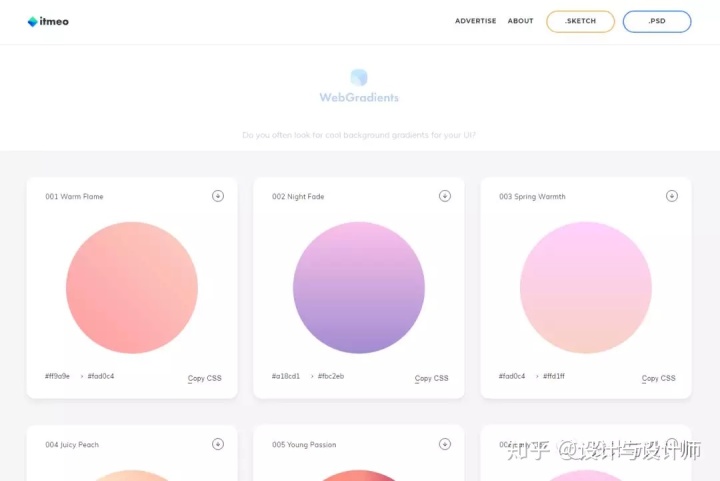Click the WebGradients logo icon
This screenshot has height=481, width=720.
coord(359,78)
